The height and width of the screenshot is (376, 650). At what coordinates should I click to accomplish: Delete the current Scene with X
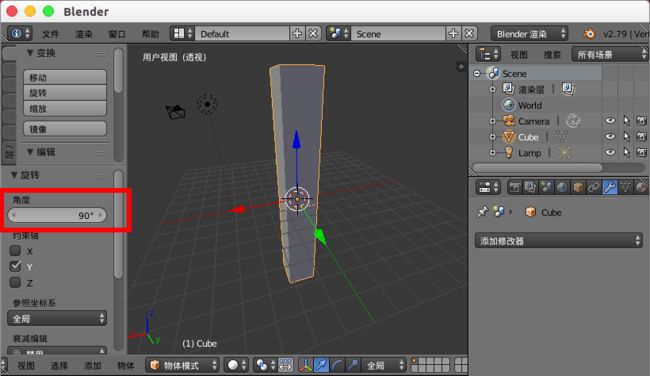[469, 34]
